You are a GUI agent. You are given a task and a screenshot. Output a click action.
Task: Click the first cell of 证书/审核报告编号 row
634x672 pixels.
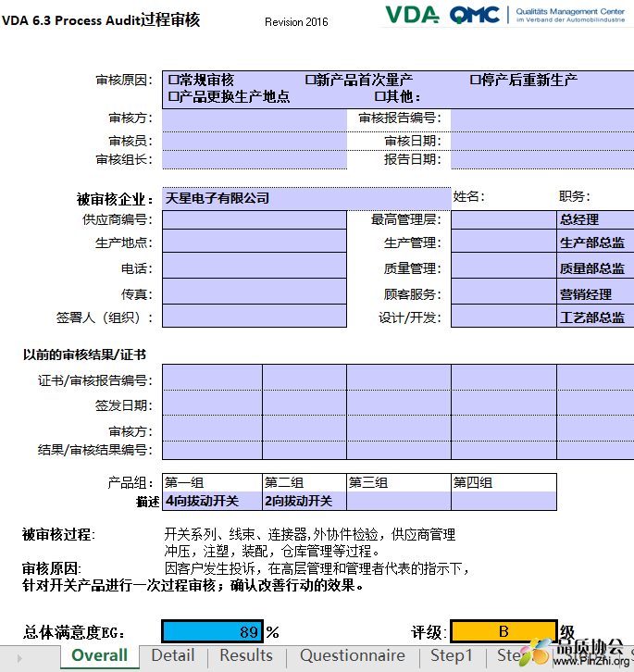[x=212, y=378]
